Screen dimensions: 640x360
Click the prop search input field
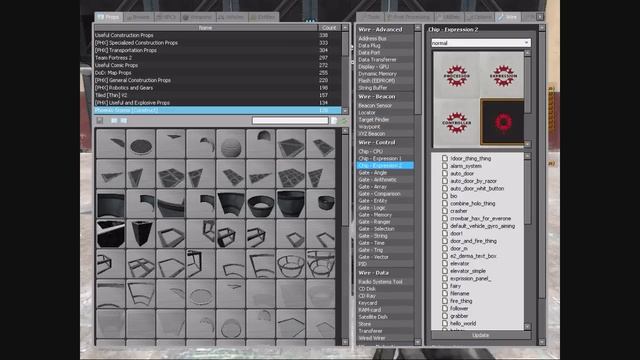click(290, 120)
